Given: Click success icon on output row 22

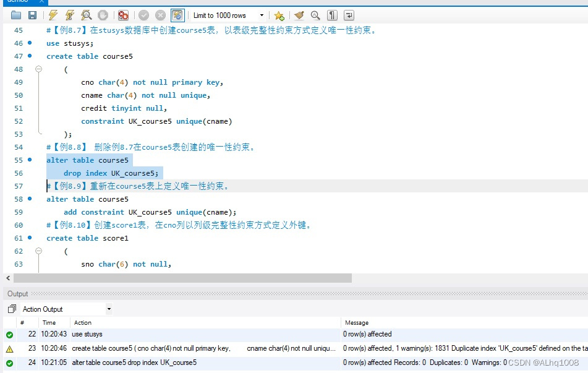Looking at the screenshot, I should pos(10,335).
